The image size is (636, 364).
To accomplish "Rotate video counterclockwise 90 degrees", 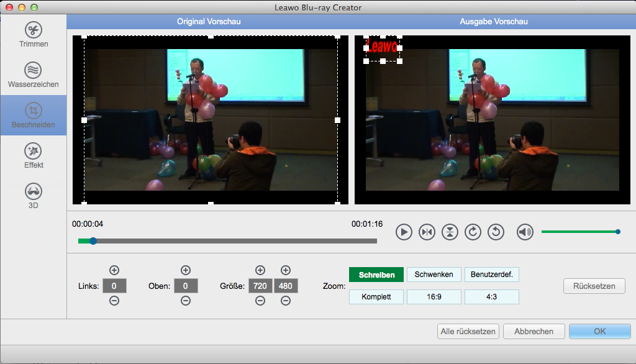I will 496,232.
